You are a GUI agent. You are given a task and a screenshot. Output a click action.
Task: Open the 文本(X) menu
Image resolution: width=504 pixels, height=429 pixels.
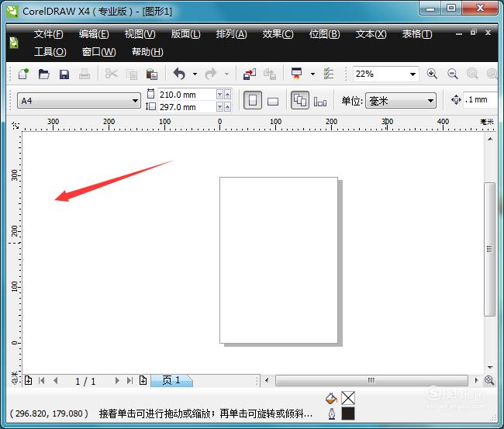click(x=371, y=34)
